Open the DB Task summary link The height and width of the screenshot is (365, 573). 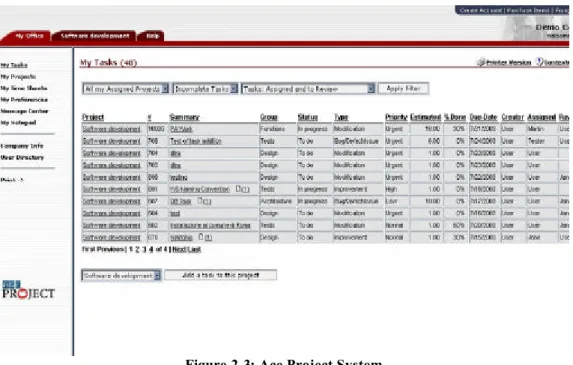click(x=181, y=201)
